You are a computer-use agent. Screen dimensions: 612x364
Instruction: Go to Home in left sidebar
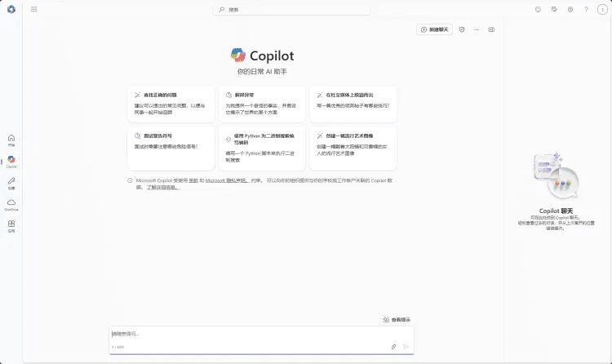point(11,140)
